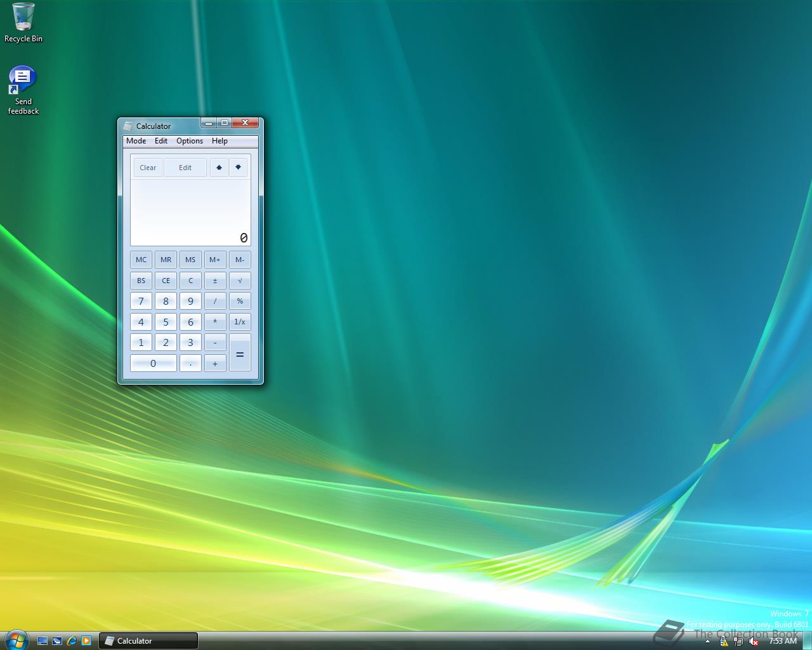Click the muted volume tray icon

pyautogui.click(x=754, y=642)
